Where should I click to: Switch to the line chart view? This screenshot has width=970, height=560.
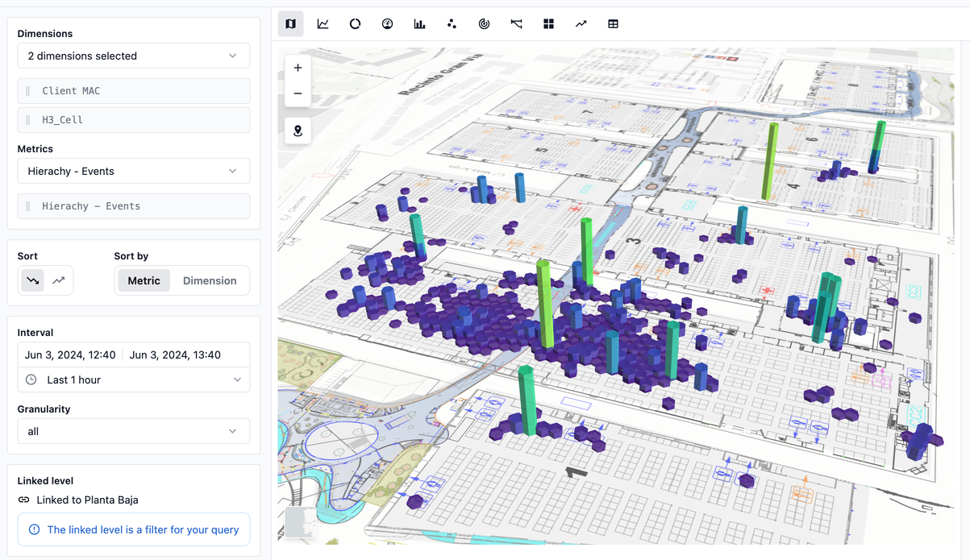[323, 24]
